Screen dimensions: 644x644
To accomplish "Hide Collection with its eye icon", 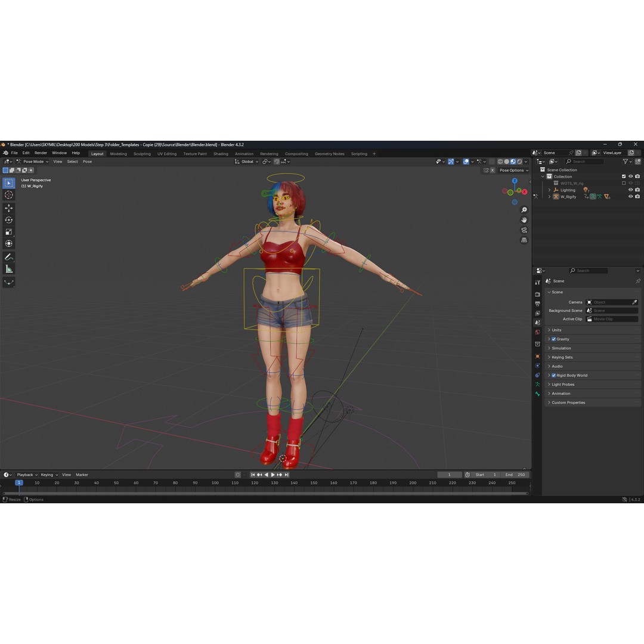I will (x=631, y=177).
